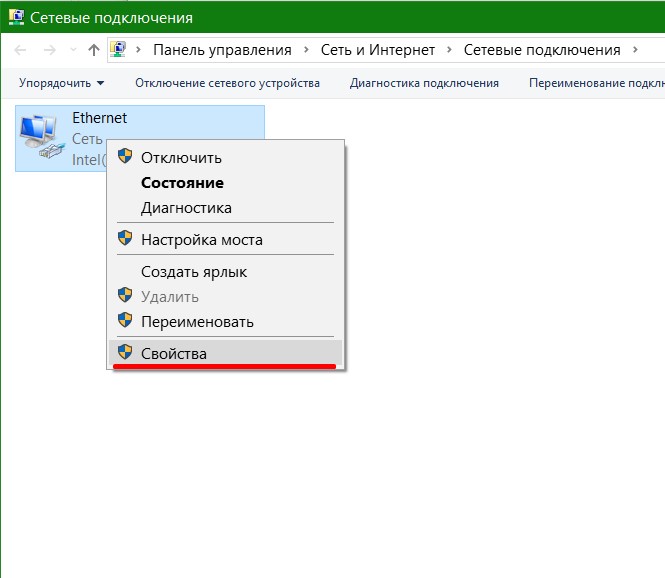665x578 pixels.
Task: Open Сеть и Интернет breadcrumb
Action: [x=378, y=50]
